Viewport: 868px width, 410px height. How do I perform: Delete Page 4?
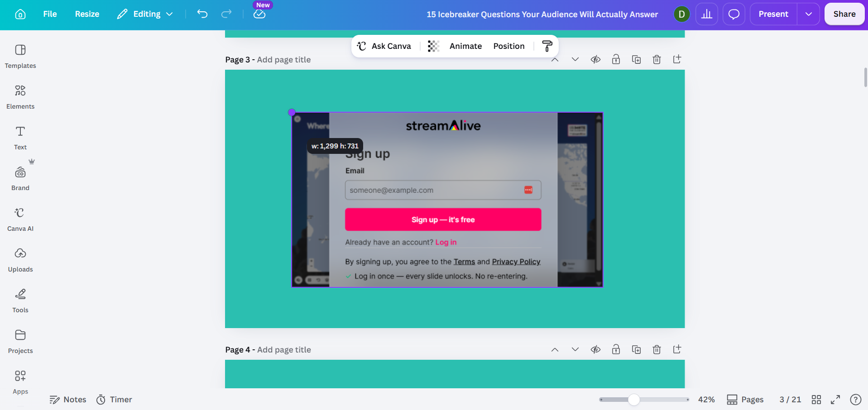point(657,349)
